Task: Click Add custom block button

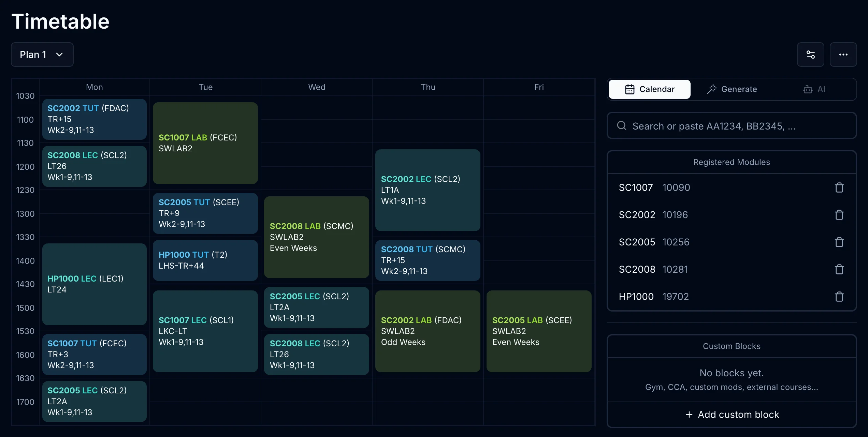Action: 732,415
